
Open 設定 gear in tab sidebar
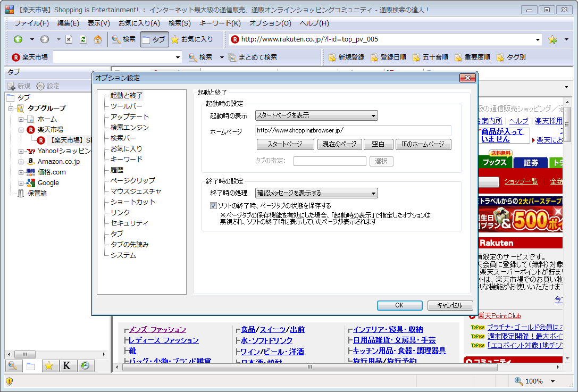click(48, 86)
